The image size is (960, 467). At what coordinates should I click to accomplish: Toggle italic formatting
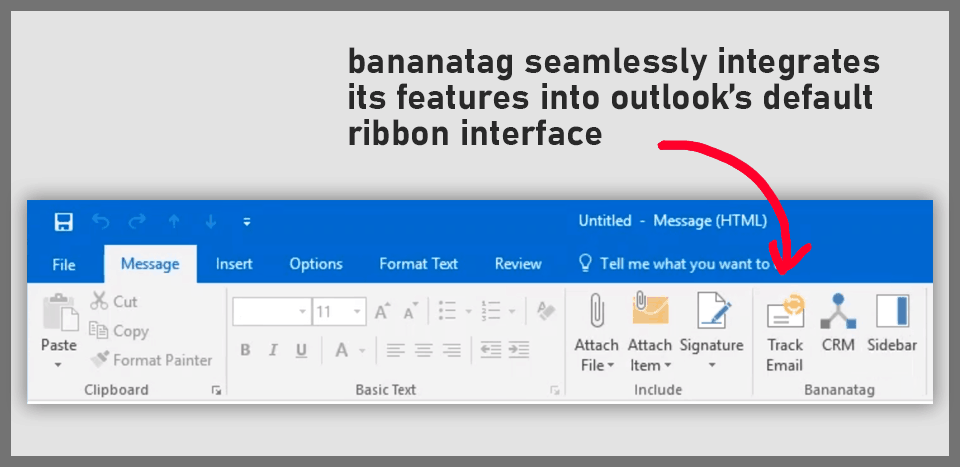coord(273,350)
